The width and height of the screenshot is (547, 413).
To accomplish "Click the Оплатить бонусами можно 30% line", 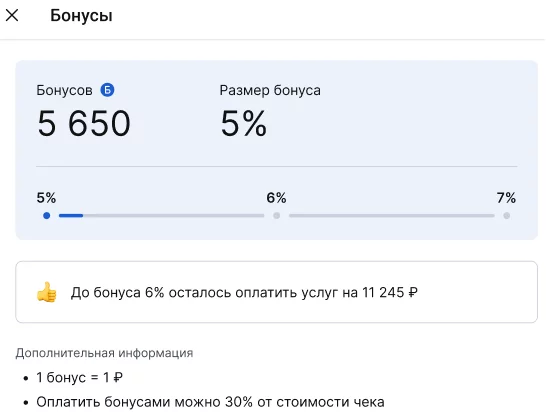I will coord(210,402).
